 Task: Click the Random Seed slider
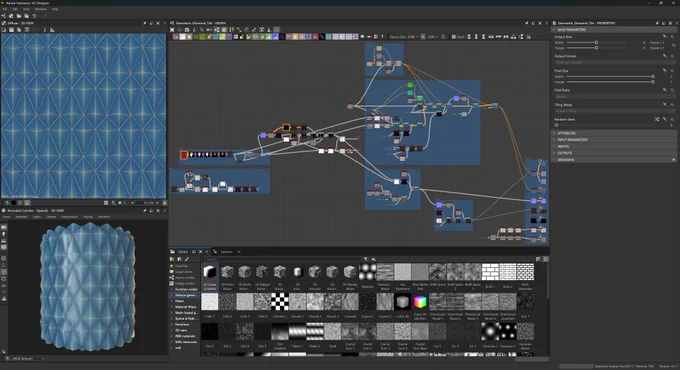coord(605,125)
